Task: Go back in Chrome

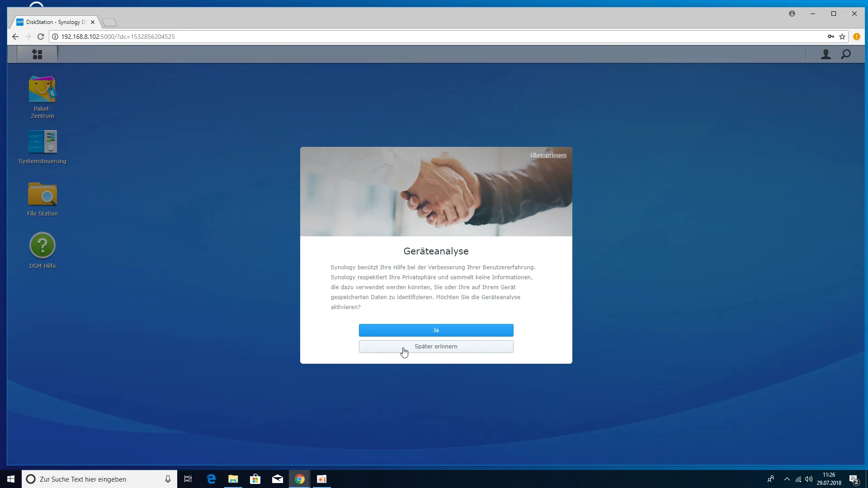Action: pos(15,37)
